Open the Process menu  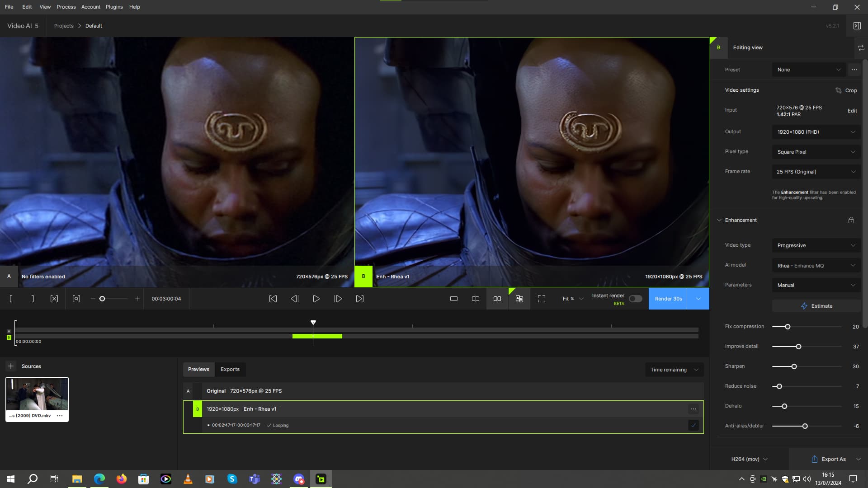click(66, 7)
